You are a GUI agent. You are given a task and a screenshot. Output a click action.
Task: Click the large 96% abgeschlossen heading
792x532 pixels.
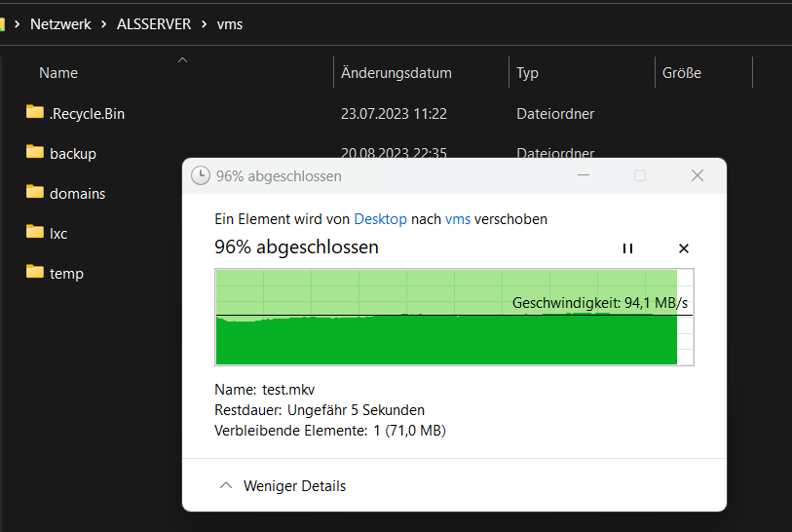(296, 247)
